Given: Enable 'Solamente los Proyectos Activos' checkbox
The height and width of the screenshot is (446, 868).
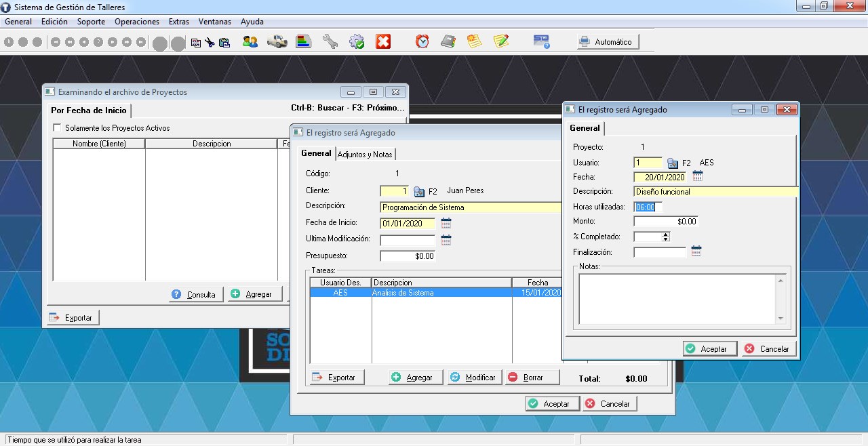Looking at the screenshot, I should pos(57,128).
